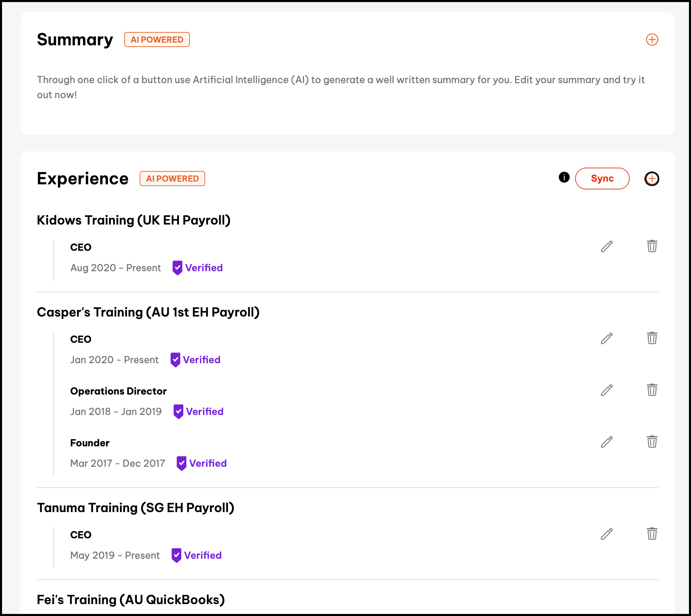Click Verified badge for Aug 2020 role
Viewport: 691px width, 616px height.
pyautogui.click(x=198, y=268)
